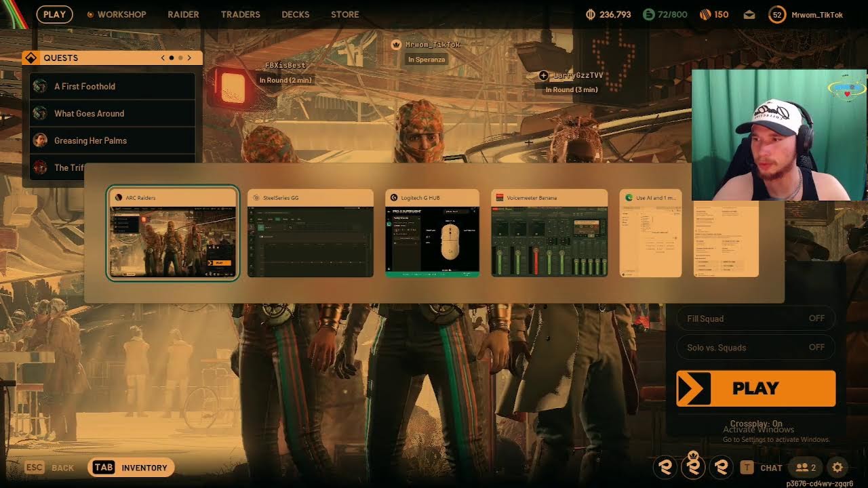Open INVENTORY with the TAB button
868x488 pixels.
[131, 467]
